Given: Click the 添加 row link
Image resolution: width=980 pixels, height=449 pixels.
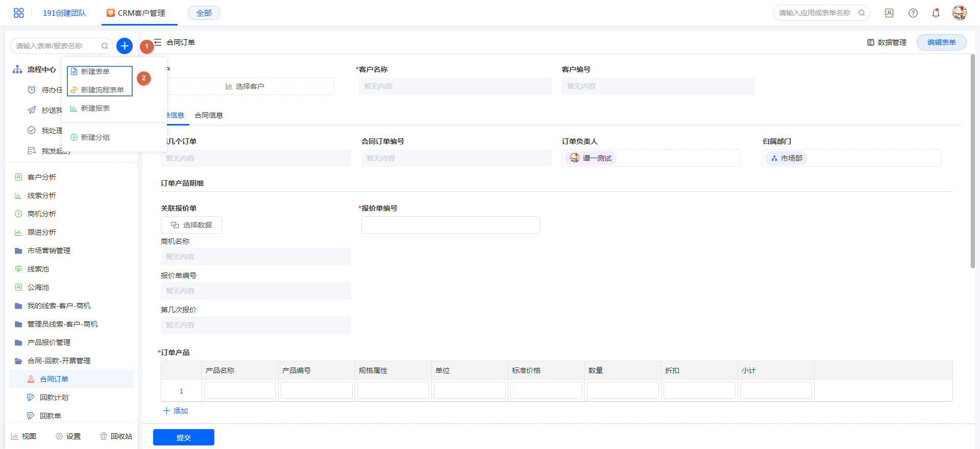Looking at the screenshot, I should (176, 411).
